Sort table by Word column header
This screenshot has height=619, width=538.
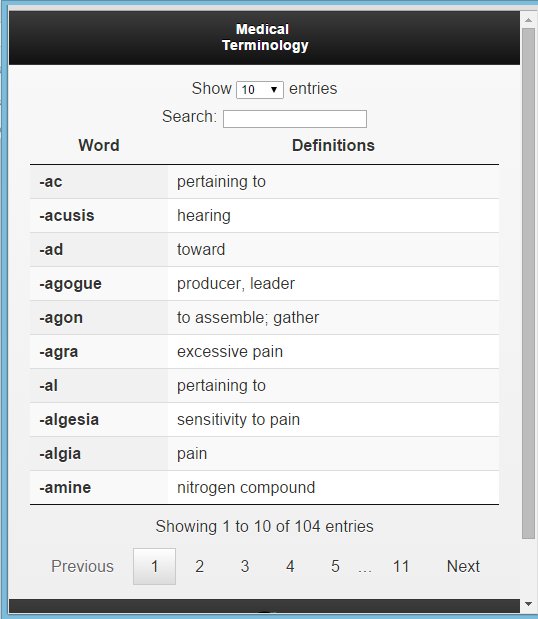[99, 145]
